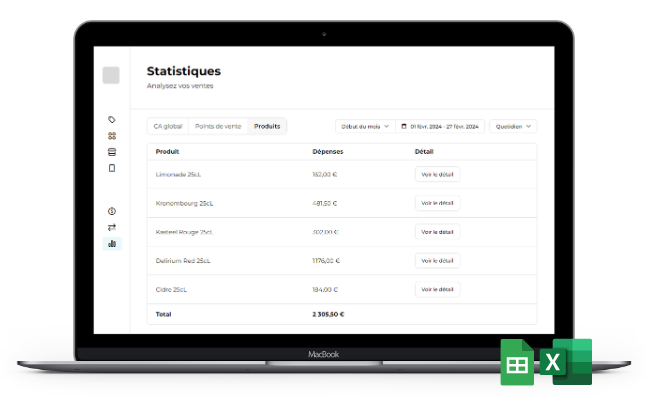Select the bar chart statistics icon
Screen dimensions: 650x420
click(112, 243)
